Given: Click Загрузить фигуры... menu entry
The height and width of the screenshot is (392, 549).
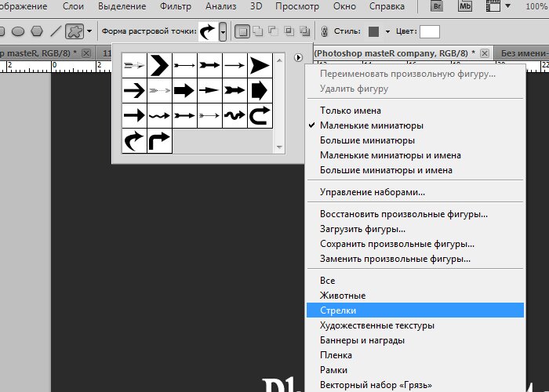Looking at the screenshot, I should tap(362, 229).
